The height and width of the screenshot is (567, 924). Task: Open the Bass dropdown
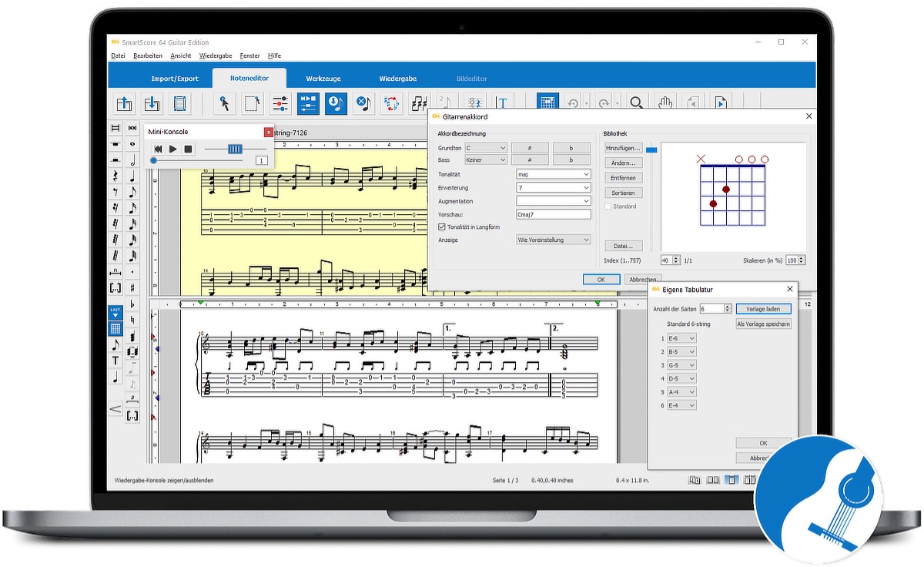pyautogui.click(x=486, y=160)
